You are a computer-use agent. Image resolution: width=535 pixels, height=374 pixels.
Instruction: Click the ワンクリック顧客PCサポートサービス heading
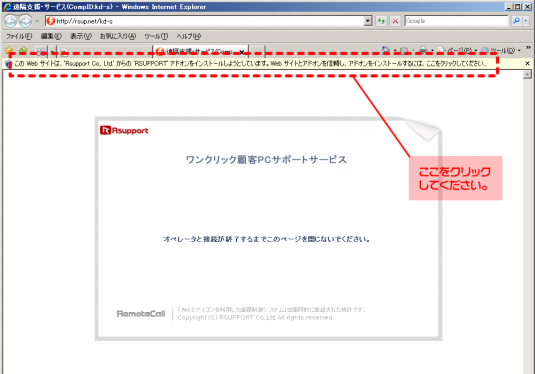[266, 159]
